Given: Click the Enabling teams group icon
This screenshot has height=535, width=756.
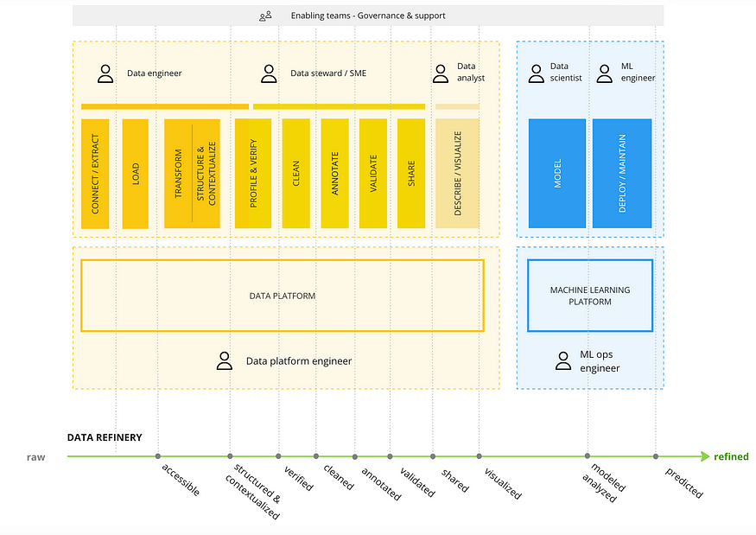Looking at the screenshot, I should (266, 16).
